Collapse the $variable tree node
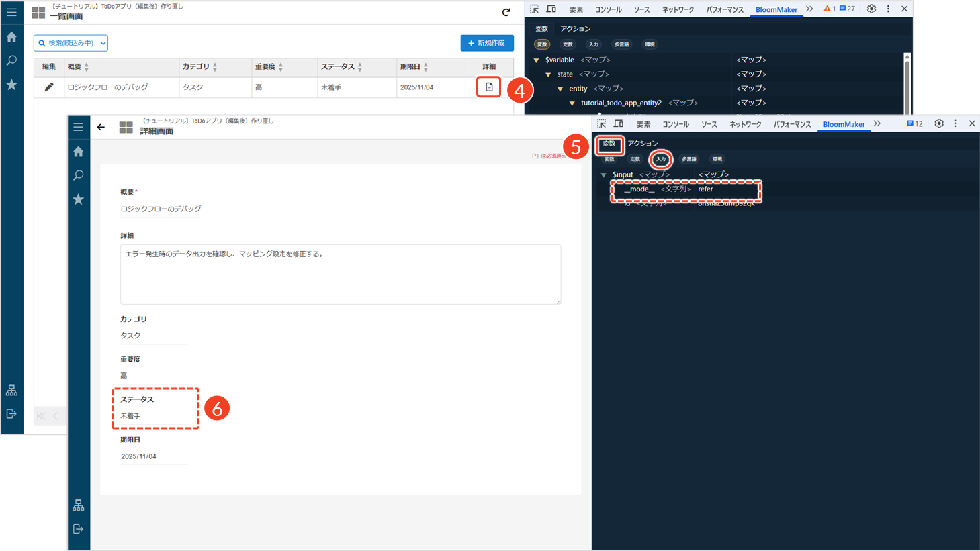The width and height of the screenshot is (980, 551). coord(536,60)
